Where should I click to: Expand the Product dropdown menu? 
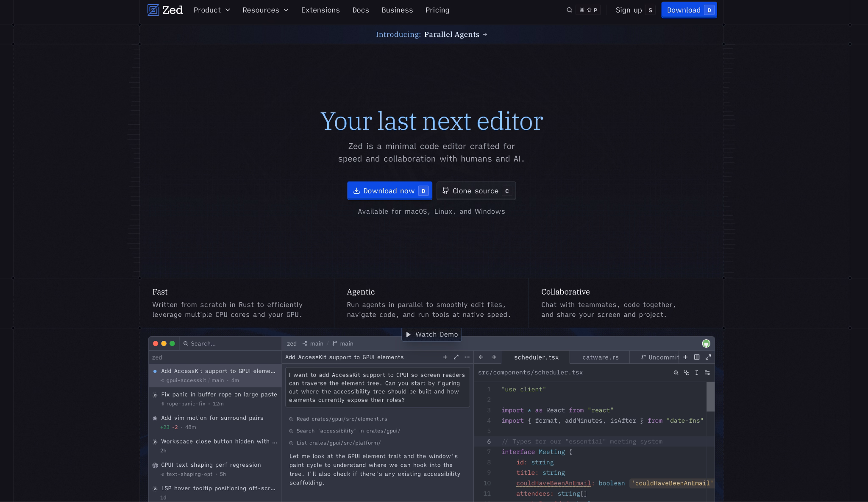click(212, 10)
